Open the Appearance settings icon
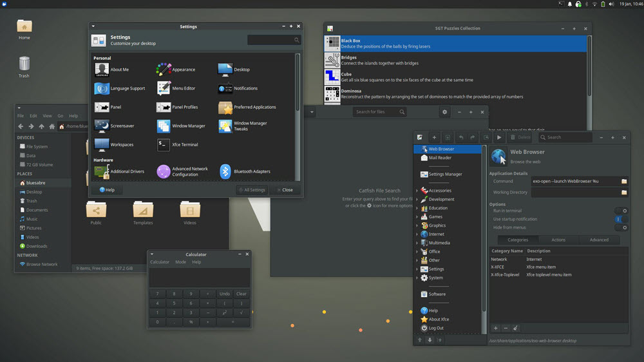The width and height of the screenshot is (644, 362). 164,70
